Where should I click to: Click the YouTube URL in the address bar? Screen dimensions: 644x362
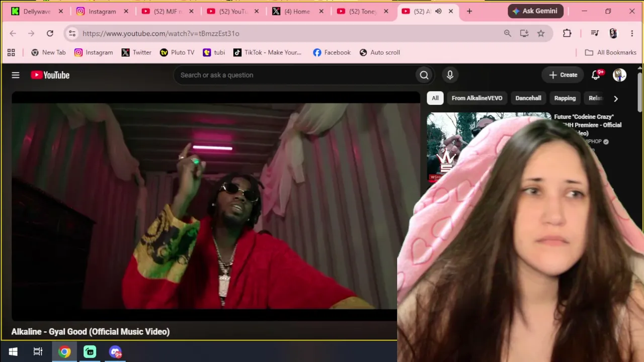point(161,33)
